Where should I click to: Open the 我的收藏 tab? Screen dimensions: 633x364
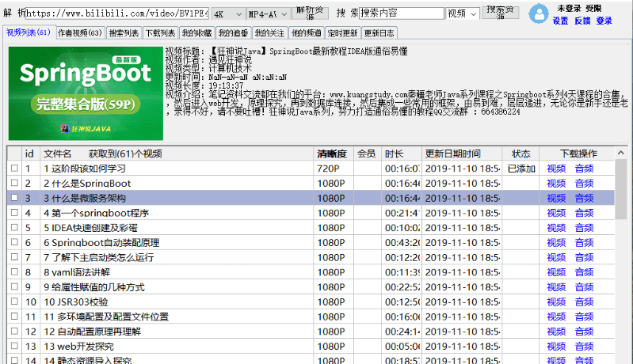pos(196,33)
